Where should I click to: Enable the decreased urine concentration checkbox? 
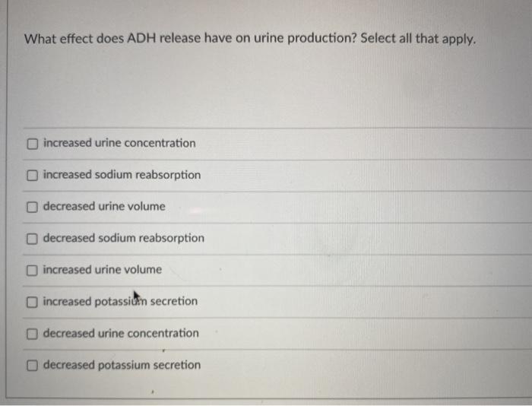32,334
